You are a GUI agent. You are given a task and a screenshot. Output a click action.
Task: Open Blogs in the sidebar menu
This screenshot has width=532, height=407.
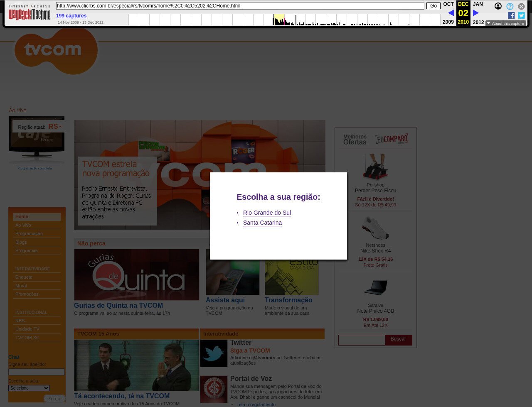click(x=21, y=242)
